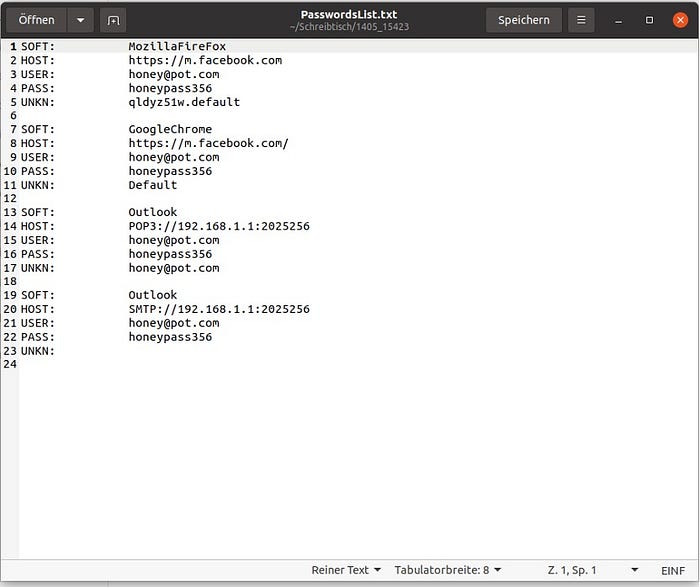Image resolution: width=700 pixels, height=587 pixels.
Task: Open Tabulatorbreite: 8 dropdown
Action: click(x=448, y=570)
